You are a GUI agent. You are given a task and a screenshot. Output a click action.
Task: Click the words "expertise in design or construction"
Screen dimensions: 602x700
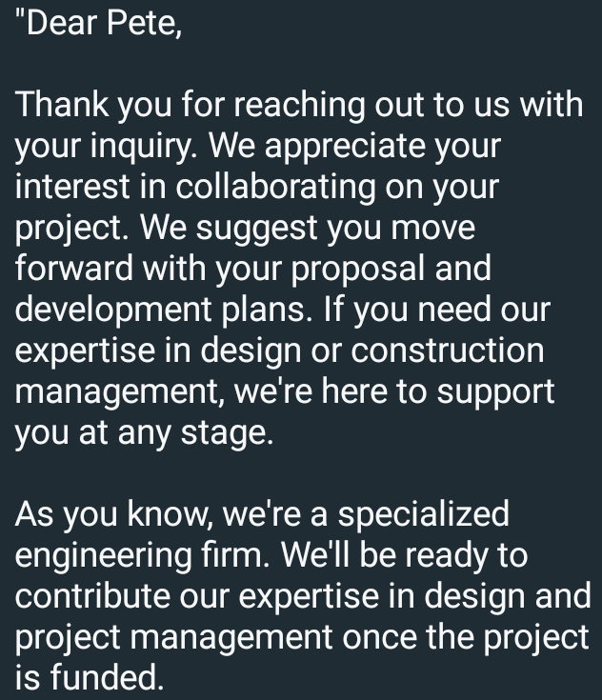(279, 350)
